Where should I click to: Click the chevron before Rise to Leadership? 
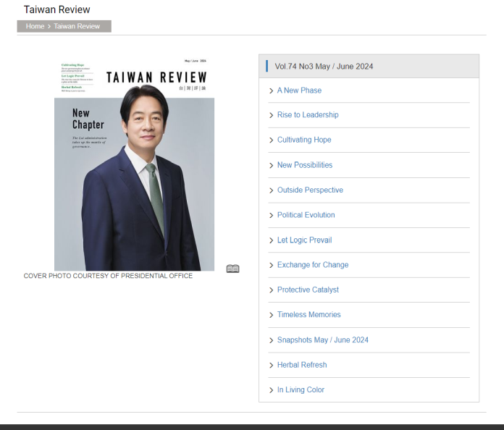tap(272, 115)
